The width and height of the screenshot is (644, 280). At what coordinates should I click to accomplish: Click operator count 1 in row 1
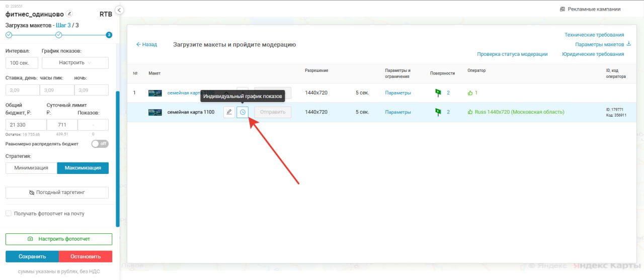476,93
